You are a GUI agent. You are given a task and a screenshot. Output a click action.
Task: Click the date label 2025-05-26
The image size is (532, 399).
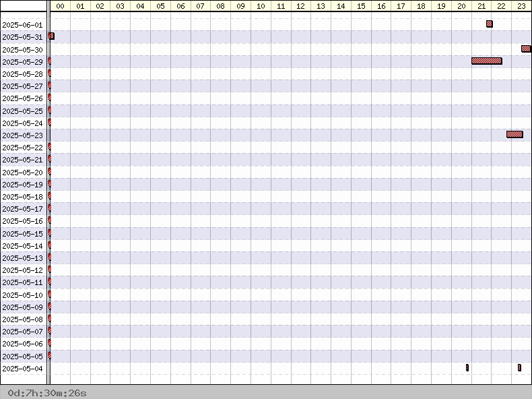(22, 99)
